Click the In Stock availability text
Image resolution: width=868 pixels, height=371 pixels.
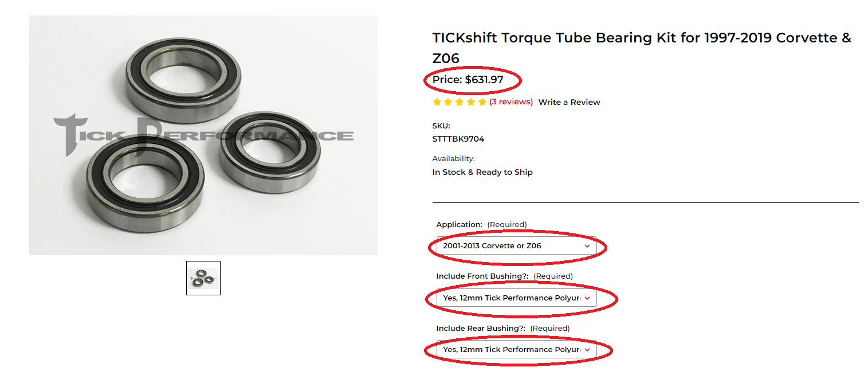click(481, 171)
